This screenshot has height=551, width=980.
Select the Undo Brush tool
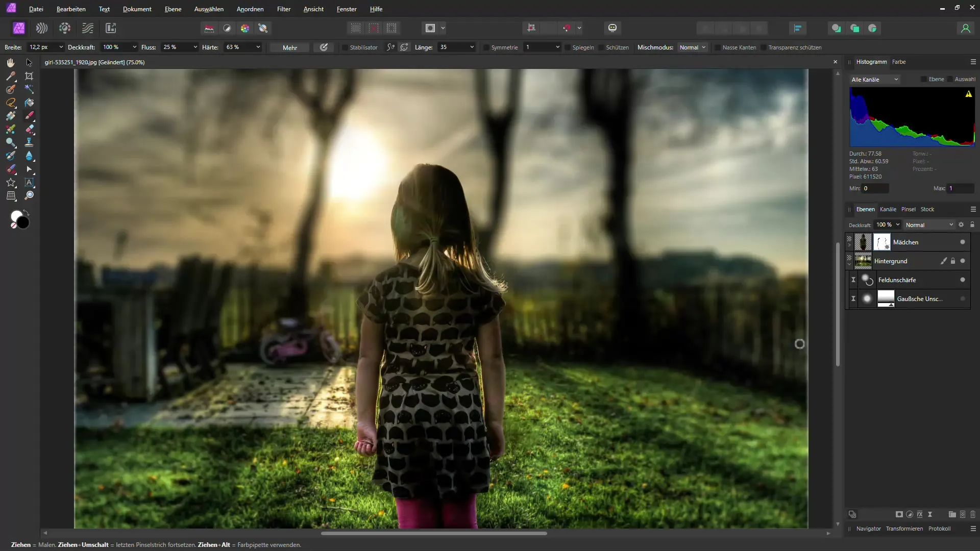[x=11, y=156]
